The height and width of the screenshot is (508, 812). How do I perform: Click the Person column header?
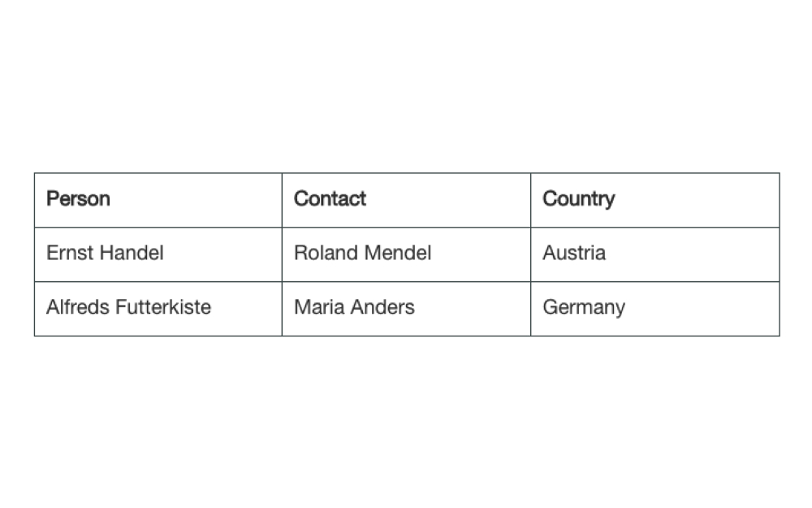158,200
